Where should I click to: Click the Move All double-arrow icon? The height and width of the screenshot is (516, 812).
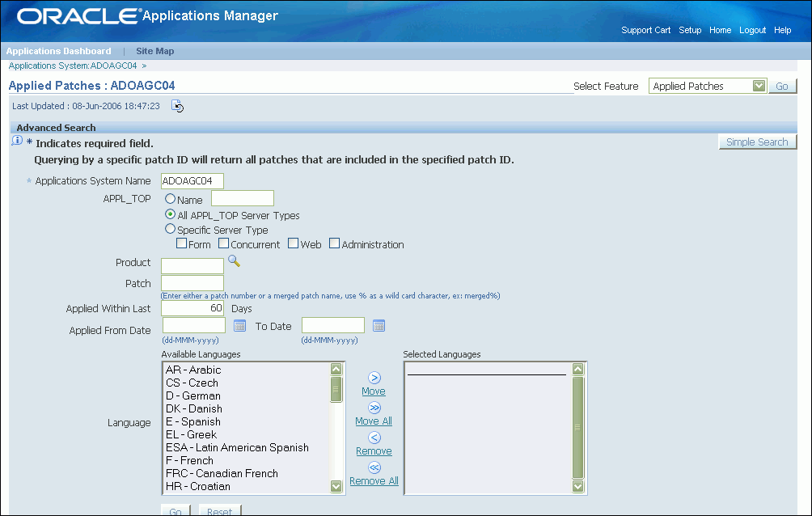coord(374,408)
